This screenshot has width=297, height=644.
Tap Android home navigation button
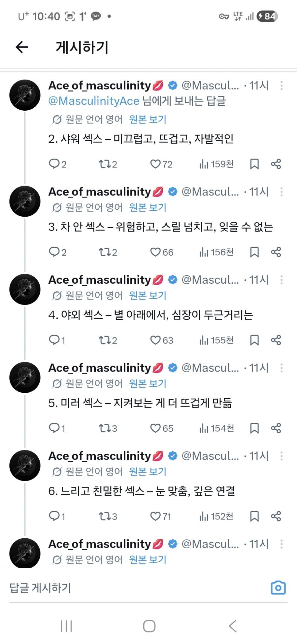(x=149, y=626)
